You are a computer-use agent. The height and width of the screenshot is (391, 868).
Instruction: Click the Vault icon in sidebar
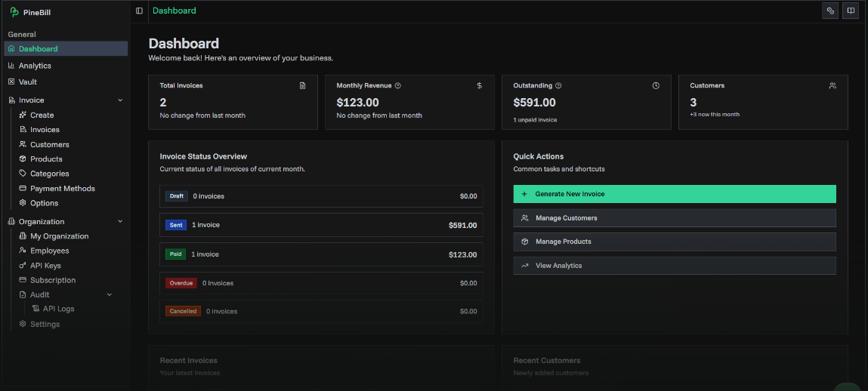[x=11, y=82]
